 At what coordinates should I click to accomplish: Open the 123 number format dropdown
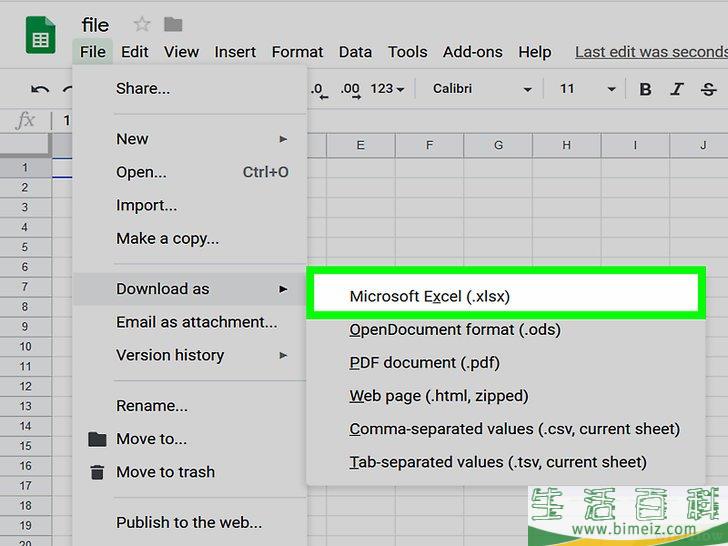pyautogui.click(x=387, y=89)
